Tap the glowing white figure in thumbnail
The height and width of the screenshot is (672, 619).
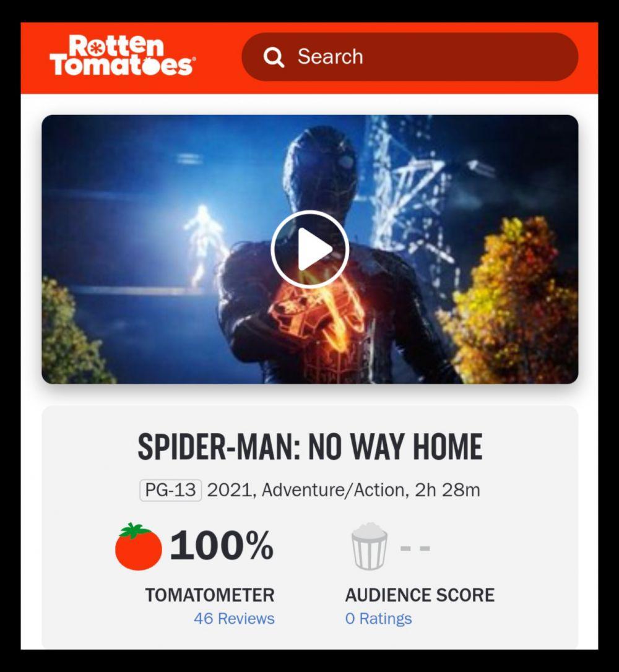click(x=203, y=245)
